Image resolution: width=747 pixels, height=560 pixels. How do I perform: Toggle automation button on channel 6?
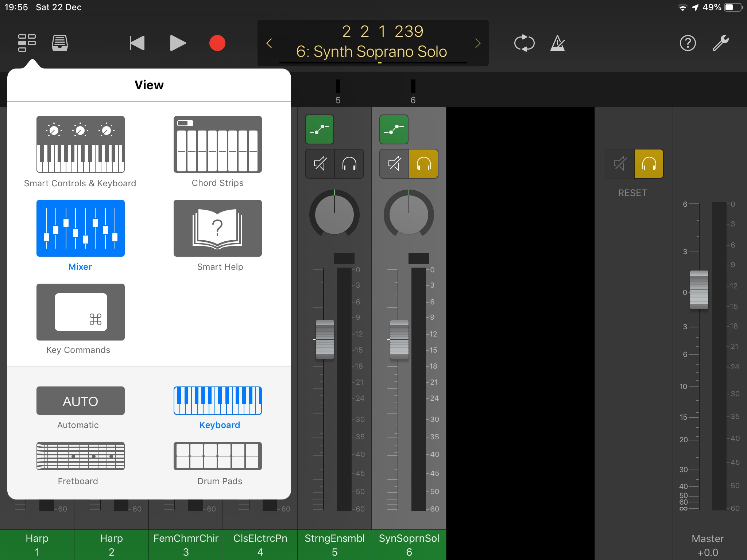[x=394, y=129]
